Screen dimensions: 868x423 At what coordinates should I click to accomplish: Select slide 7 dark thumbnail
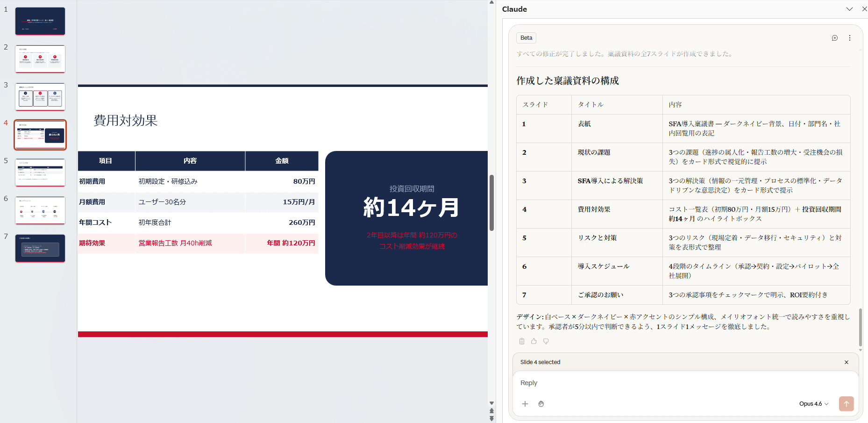pyautogui.click(x=40, y=248)
